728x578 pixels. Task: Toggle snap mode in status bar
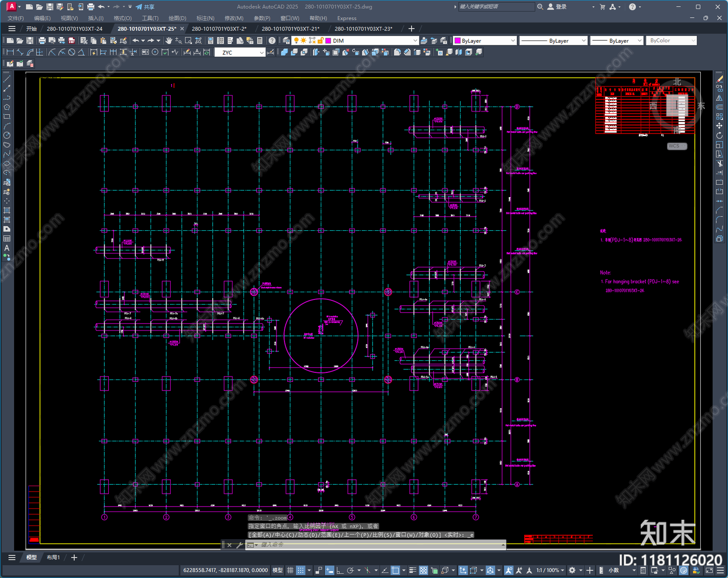click(301, 570)
